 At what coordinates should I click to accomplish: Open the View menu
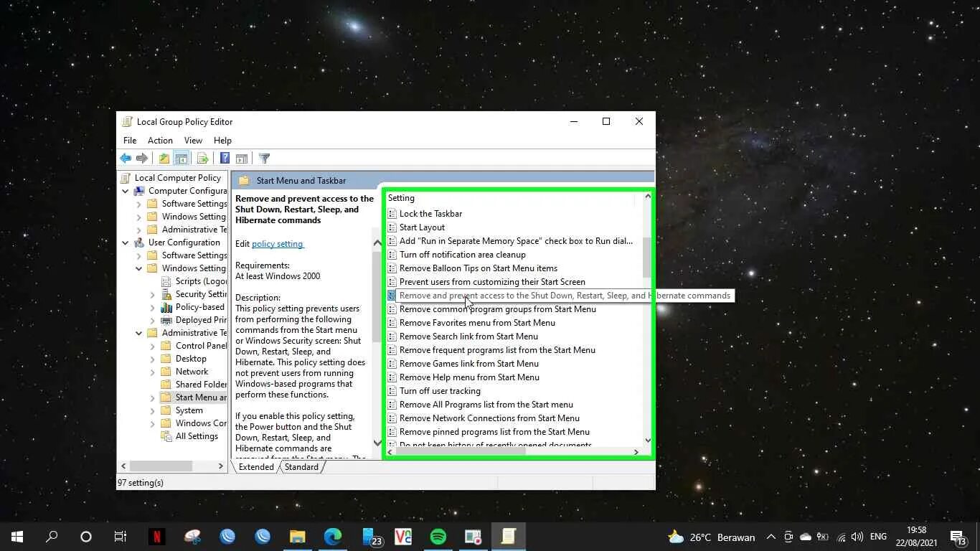193,141
